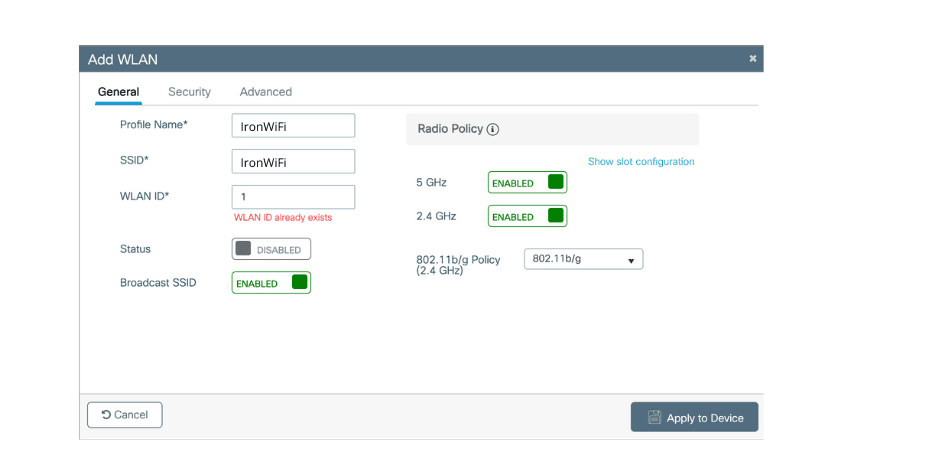Turn off the 5 GHz radio toggle
The width and height of the screenshot is (940, 475).
527,183
